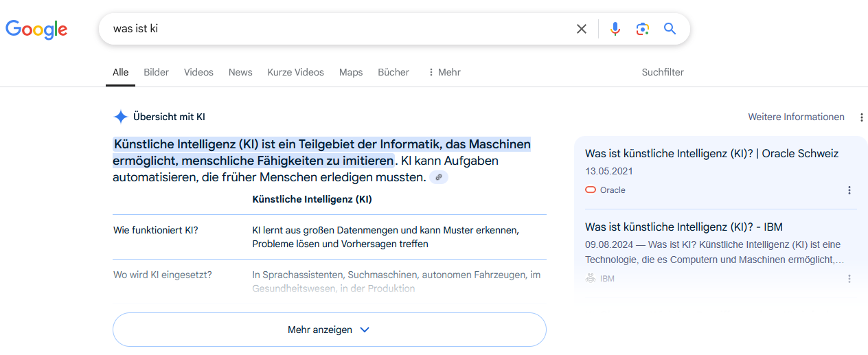Switch to the Maps tab
Image resolution: width=868 pixels, height=355 pixels.
point(351,72)
